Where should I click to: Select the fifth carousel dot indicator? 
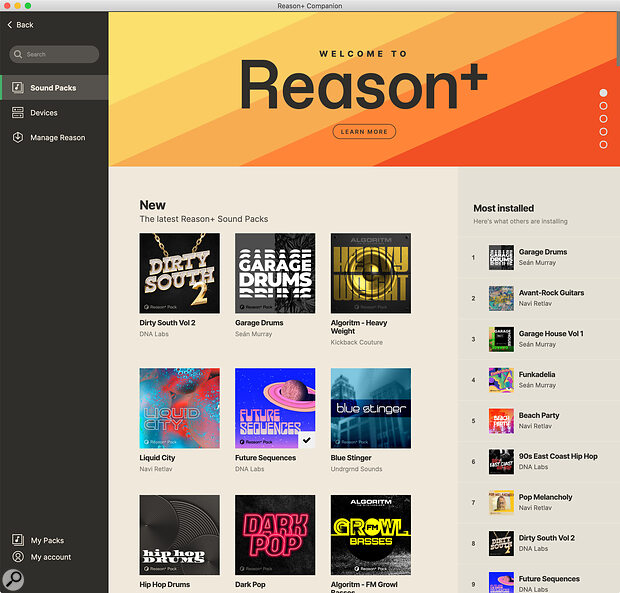pos(603,145)
